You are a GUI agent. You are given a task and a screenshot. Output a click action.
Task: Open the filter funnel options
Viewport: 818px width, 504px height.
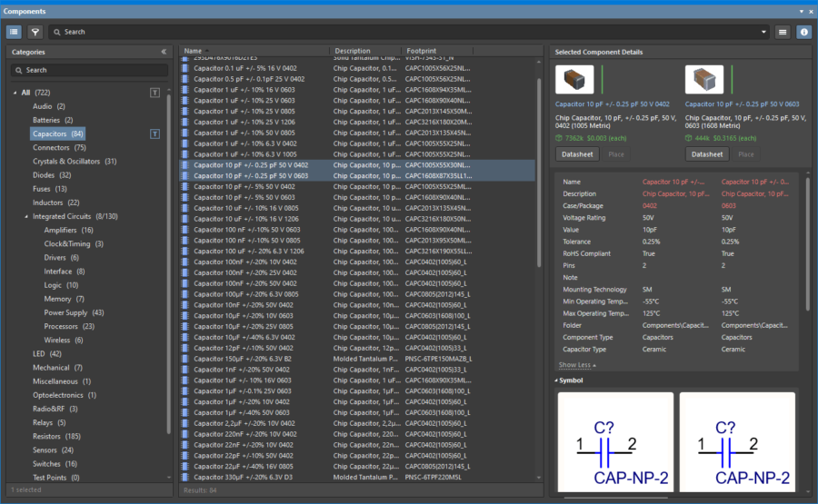coord(35,32)
